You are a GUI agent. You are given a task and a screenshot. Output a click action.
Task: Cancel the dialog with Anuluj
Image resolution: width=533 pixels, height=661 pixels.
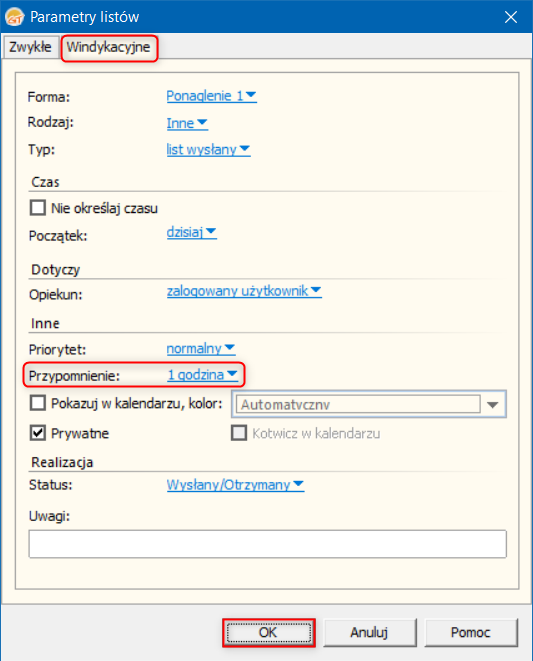(x=369, y=632)
